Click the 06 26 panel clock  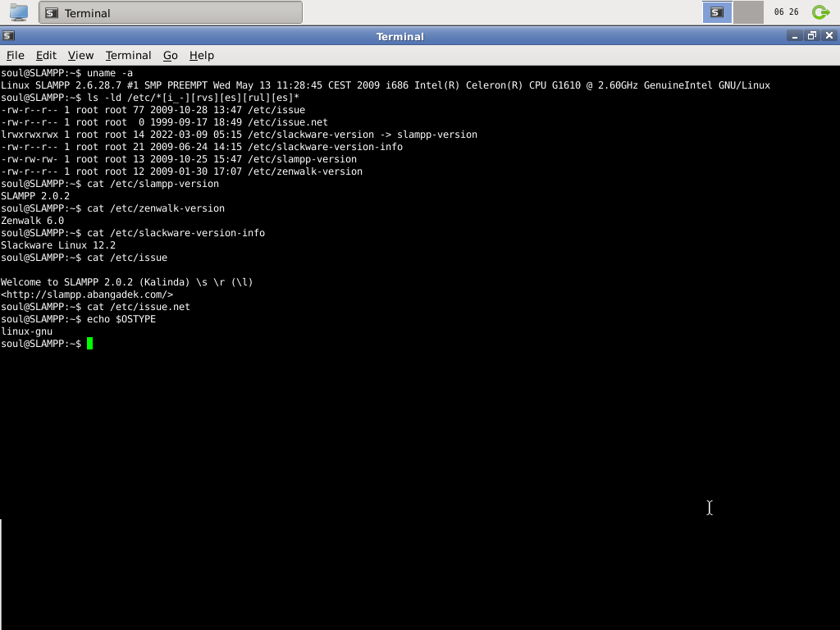coord(786,12)
